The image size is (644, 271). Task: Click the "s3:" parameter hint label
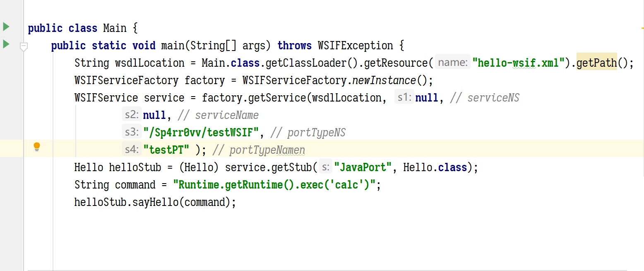pyautogui.click(x=132, y=133)
